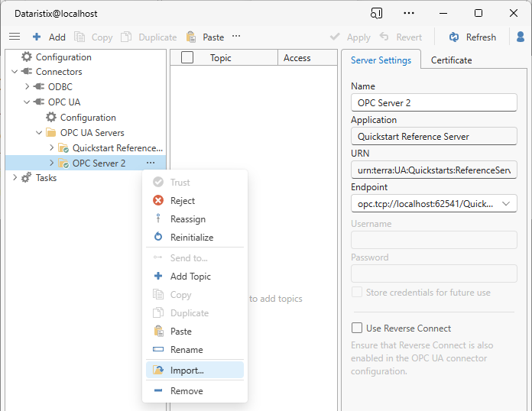Click the hamburger menu icon
Viewport: 532px width, 411px height.
pyautogui.click(x=14, y=37)
